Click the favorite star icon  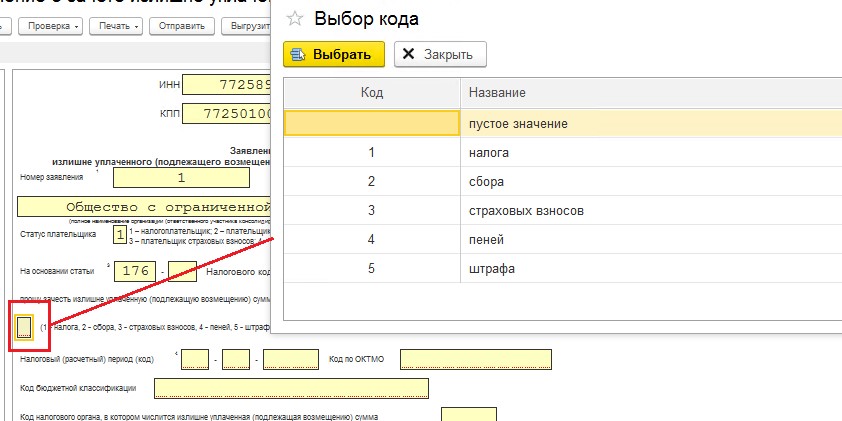coord(295,19)
